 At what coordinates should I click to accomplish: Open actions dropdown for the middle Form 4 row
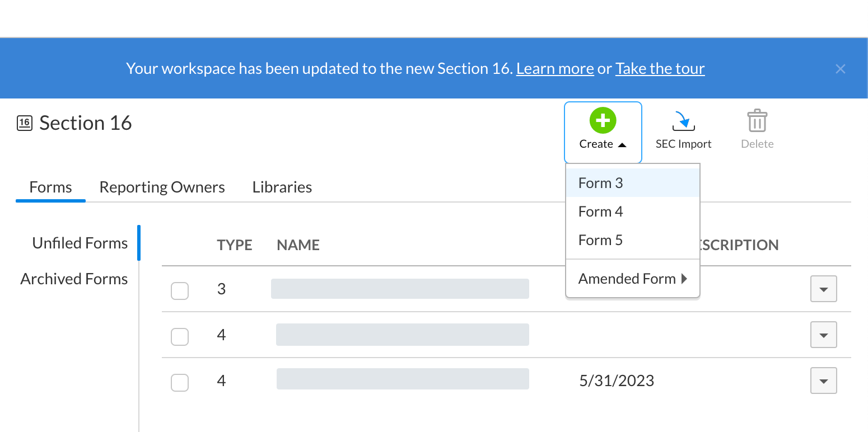click(823, 335)
